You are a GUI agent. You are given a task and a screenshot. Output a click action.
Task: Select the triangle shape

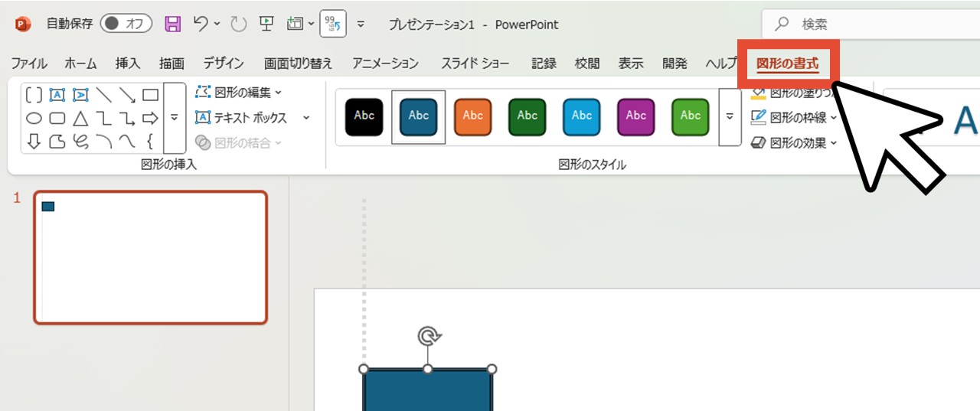tap(80, 119)
